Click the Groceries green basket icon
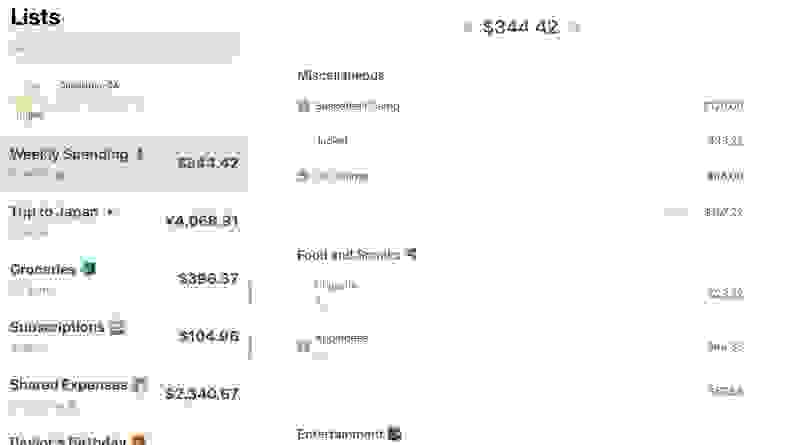 (x=88, y=267)
